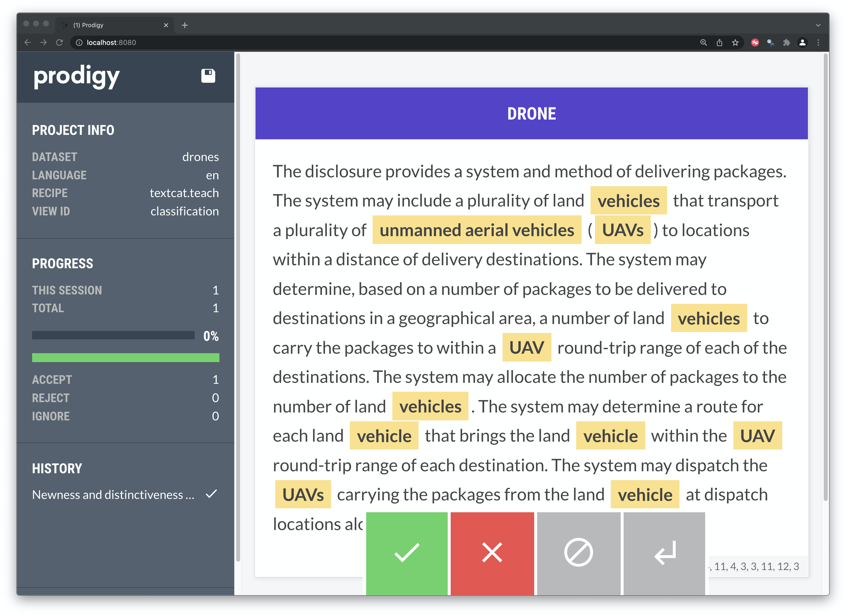Screen dimensions: 846x616
Task: Click the save disk icon next to the prodigy logo
Action: click(208, 76)
